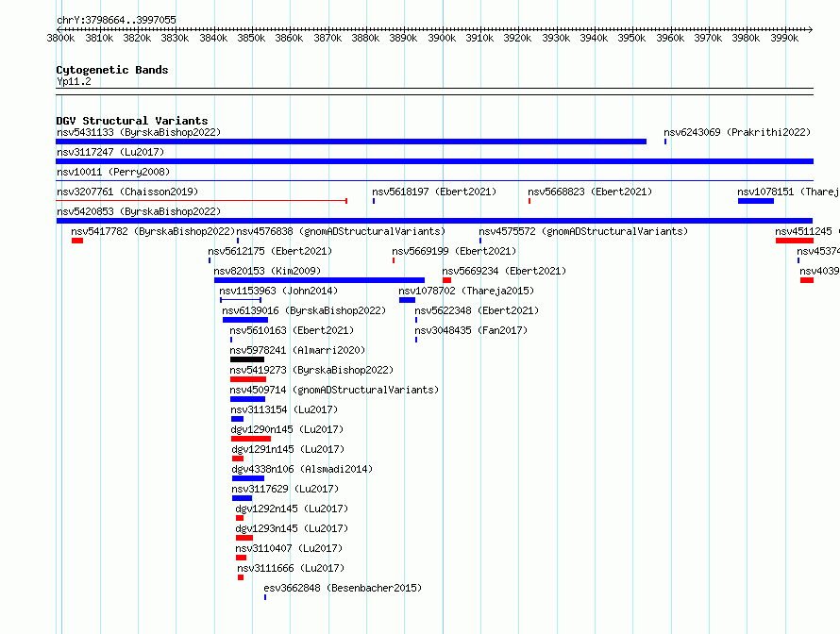
Task: Click the nsv3207761 (Chaisson2019) label
Action: [x=127, y=192]
